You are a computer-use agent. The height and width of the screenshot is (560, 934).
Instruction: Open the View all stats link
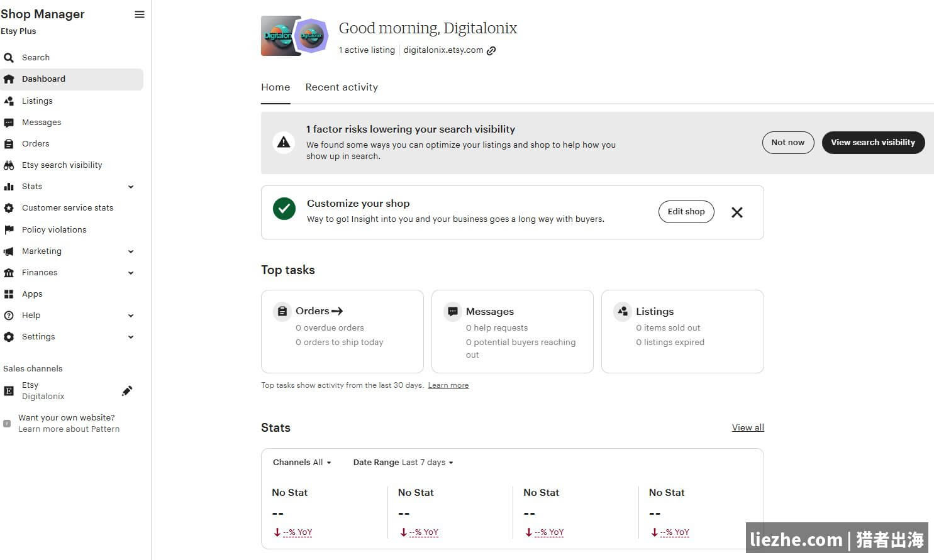point(748,427)
